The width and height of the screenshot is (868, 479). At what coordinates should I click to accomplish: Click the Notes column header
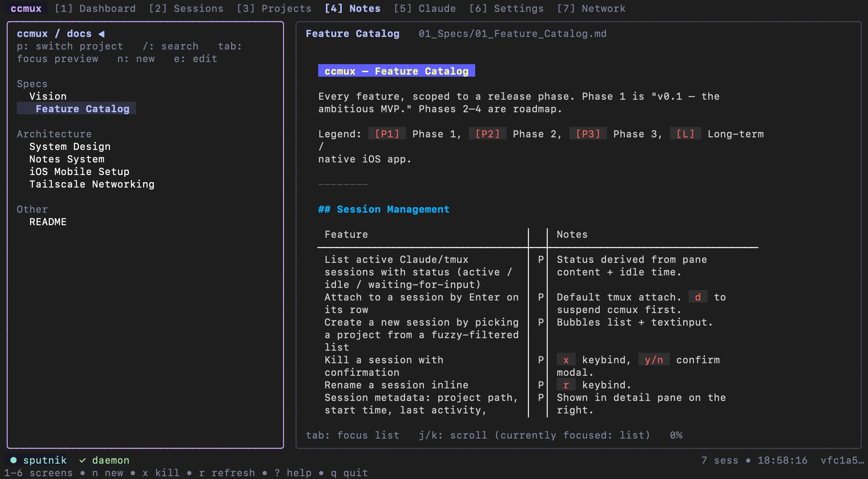[573, 234]
